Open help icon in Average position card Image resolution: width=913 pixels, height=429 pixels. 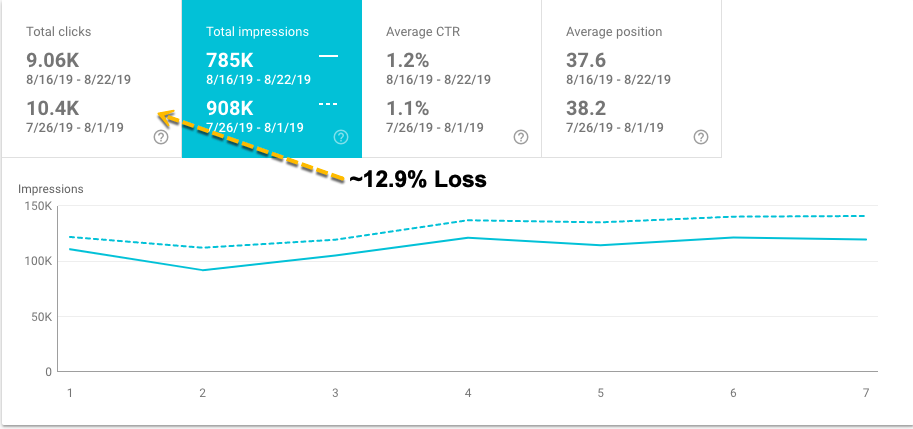tap(702, 137)
